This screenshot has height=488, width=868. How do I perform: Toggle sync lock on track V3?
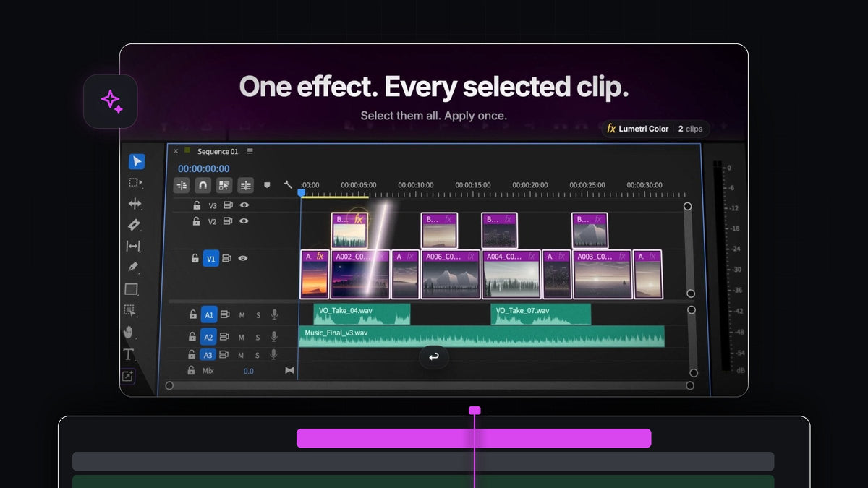[x=228, y=205]
